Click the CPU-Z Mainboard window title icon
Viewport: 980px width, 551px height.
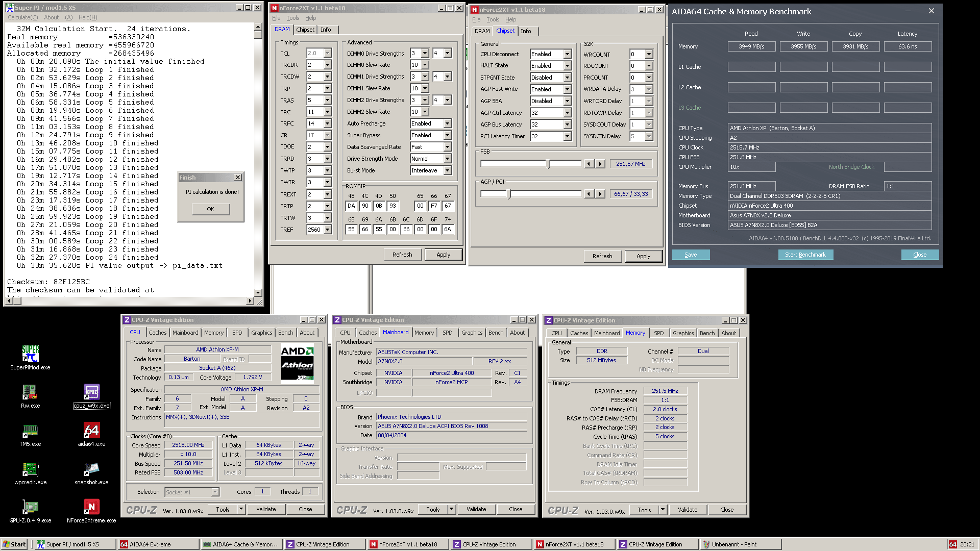337,320
